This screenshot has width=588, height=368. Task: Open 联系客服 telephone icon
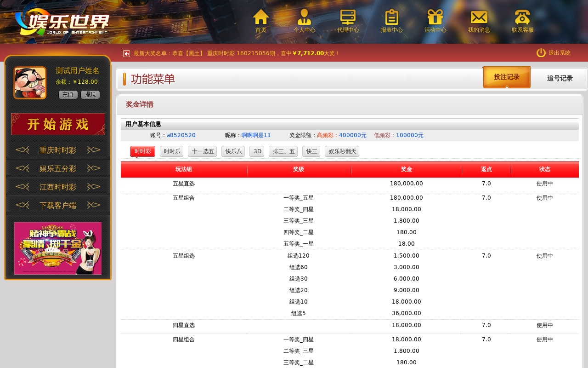[522, 17]
